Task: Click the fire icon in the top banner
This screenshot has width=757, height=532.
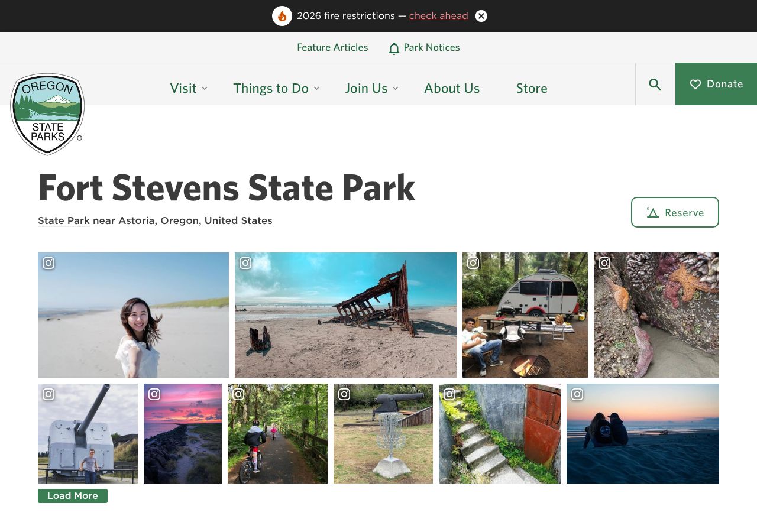Action: pyautogui.click(x=282, y=16)
